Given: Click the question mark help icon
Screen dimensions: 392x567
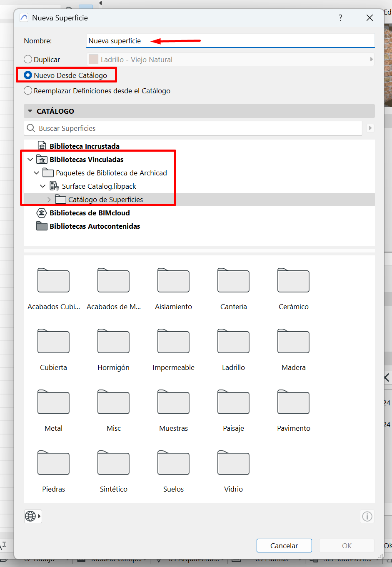Looking at the screenshot, I should tap(340, 18).
